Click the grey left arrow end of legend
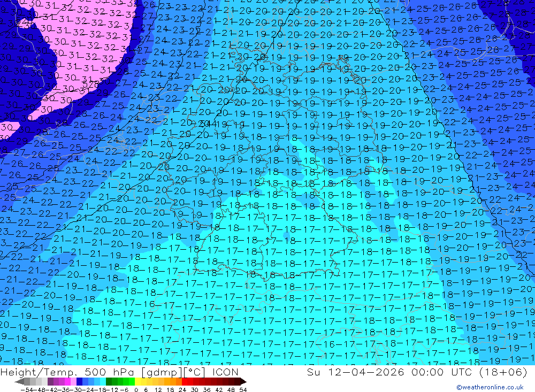This screenshot has height=392, width=535. pyautogui.click(x=19, y=381)
